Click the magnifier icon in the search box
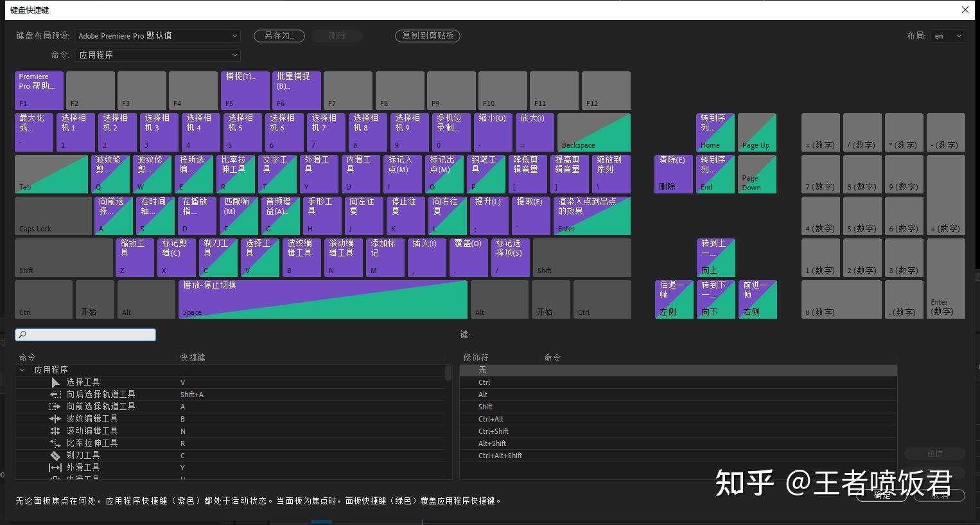 [22, 335]
